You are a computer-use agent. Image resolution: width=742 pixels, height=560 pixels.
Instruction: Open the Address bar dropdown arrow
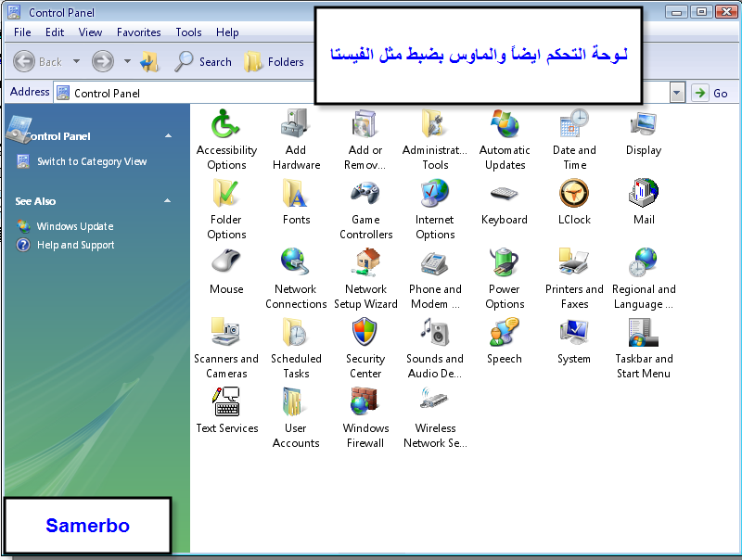(x=677, y=93)
